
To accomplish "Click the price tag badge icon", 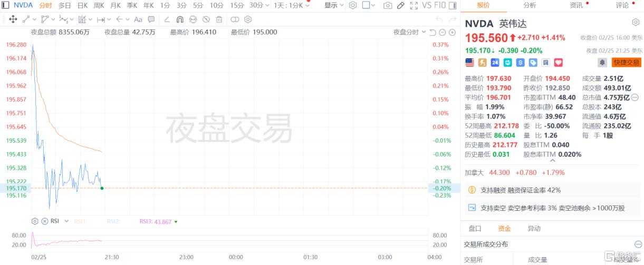I will point(533,63).
